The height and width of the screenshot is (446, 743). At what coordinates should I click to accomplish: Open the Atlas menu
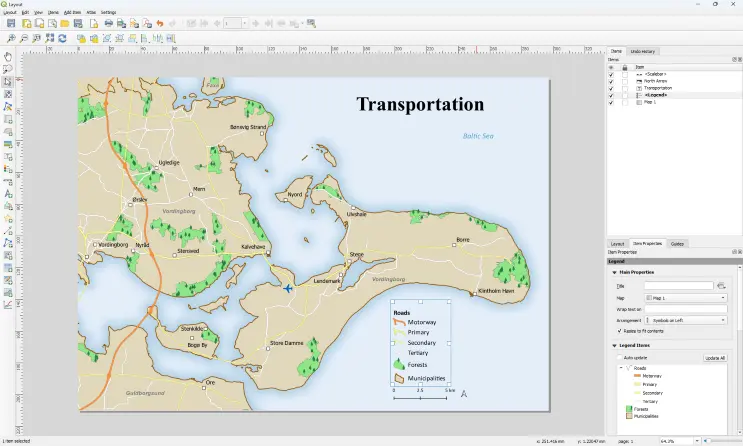point(91,12)
